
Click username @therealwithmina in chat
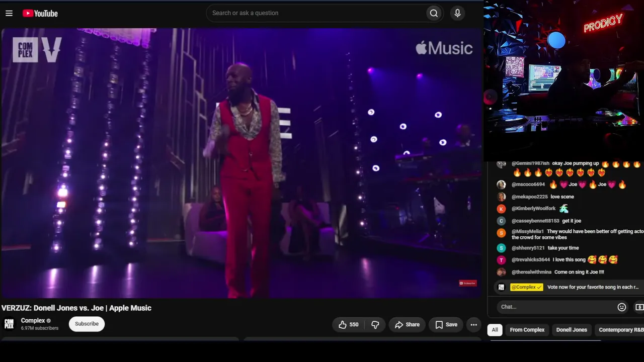pos(531,272)
